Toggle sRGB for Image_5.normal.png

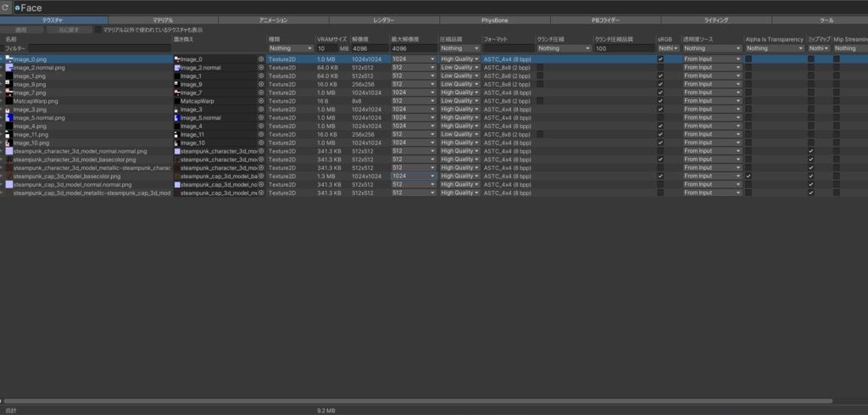click(x=659, y=117)
